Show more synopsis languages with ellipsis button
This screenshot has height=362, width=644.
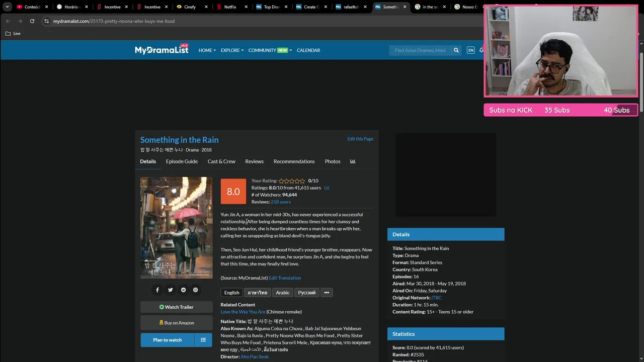327,293
